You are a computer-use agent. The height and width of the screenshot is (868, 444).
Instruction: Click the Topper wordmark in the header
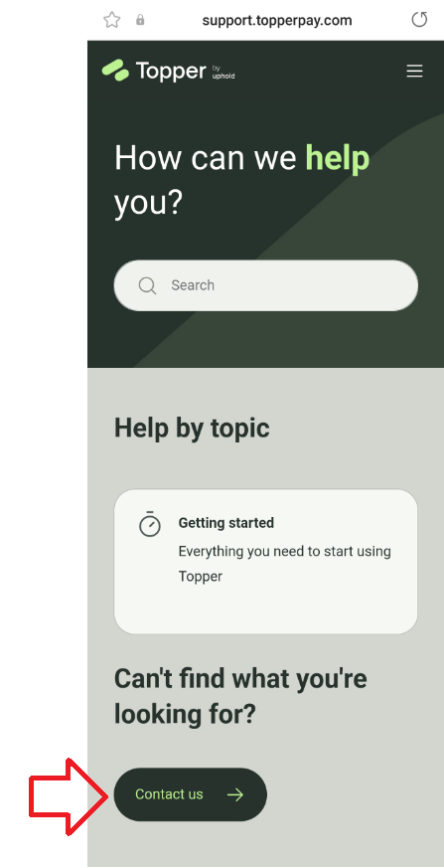[x=170, y=71]
